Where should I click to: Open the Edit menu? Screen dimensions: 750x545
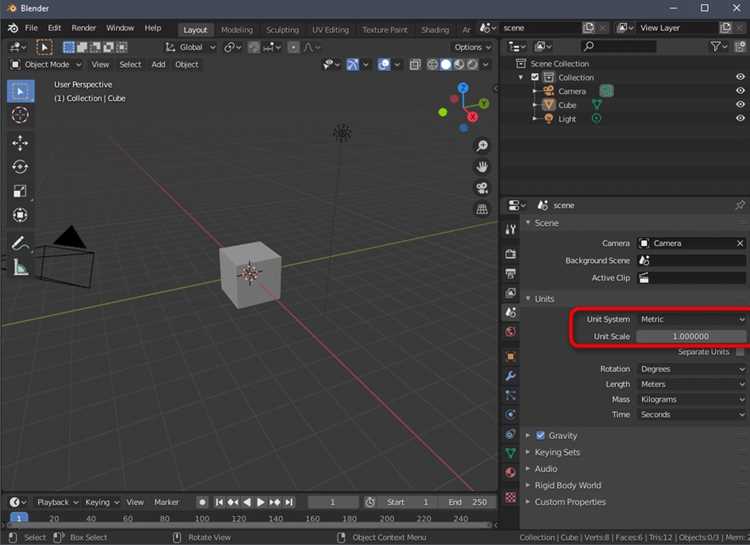pos(55,28)
